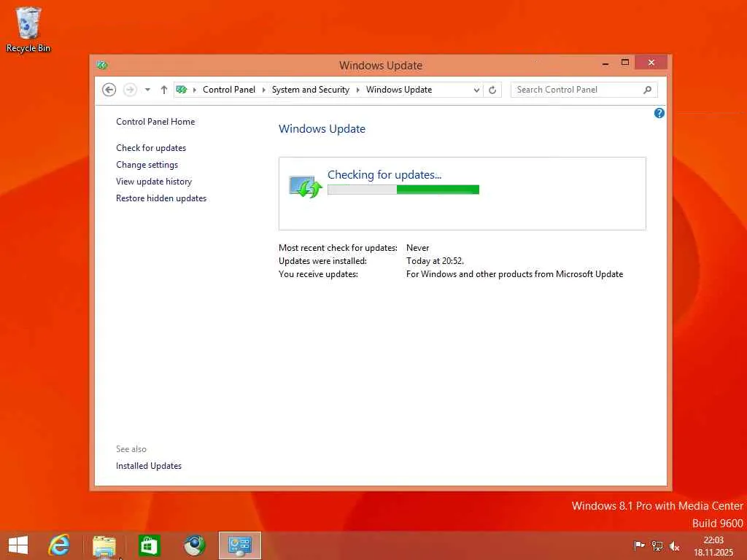Select the Control Panel taskbar button
Viewport: 747px width, 560px height.
[240, 545]
